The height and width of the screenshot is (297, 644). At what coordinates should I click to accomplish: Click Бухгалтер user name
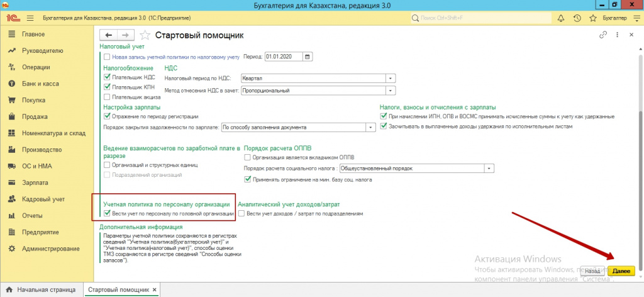pyautogui.click(x=614, y=18)
